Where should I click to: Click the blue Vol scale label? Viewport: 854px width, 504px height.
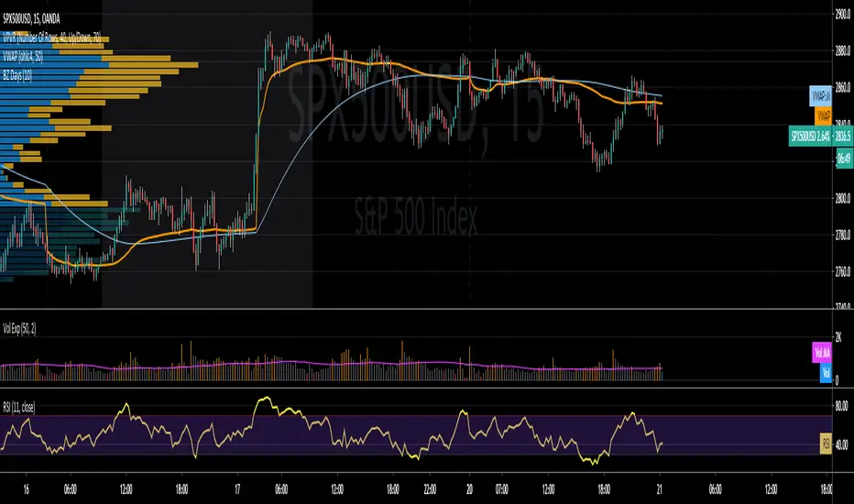[x=826, y=373]
